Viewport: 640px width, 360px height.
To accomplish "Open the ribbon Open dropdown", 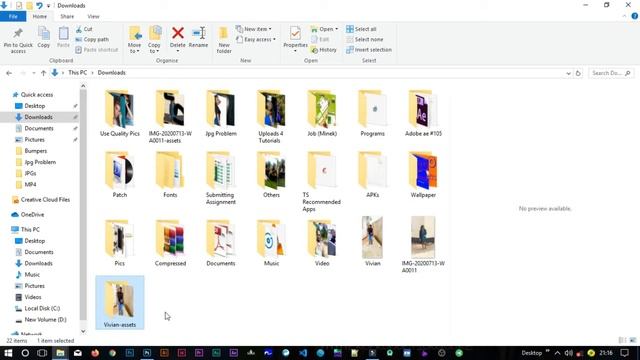I will point(324,29).
